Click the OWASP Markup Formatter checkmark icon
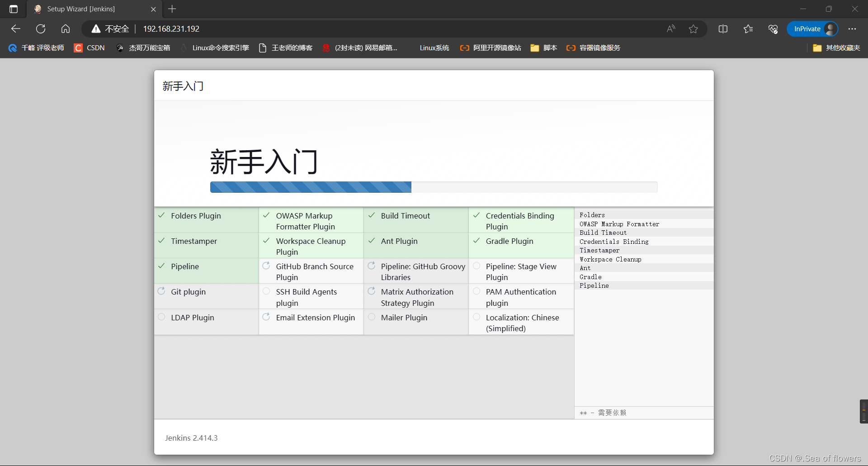The height and width of the screenshot is (466, 868). [266, 215]
